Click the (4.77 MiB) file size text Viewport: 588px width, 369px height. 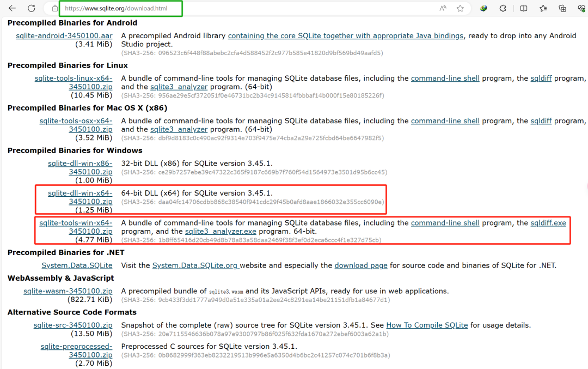(94, 239)
